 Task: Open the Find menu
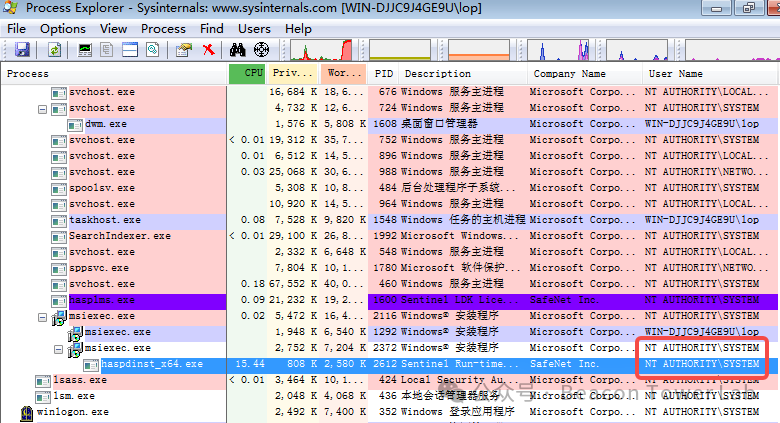(x=211, y=29)
